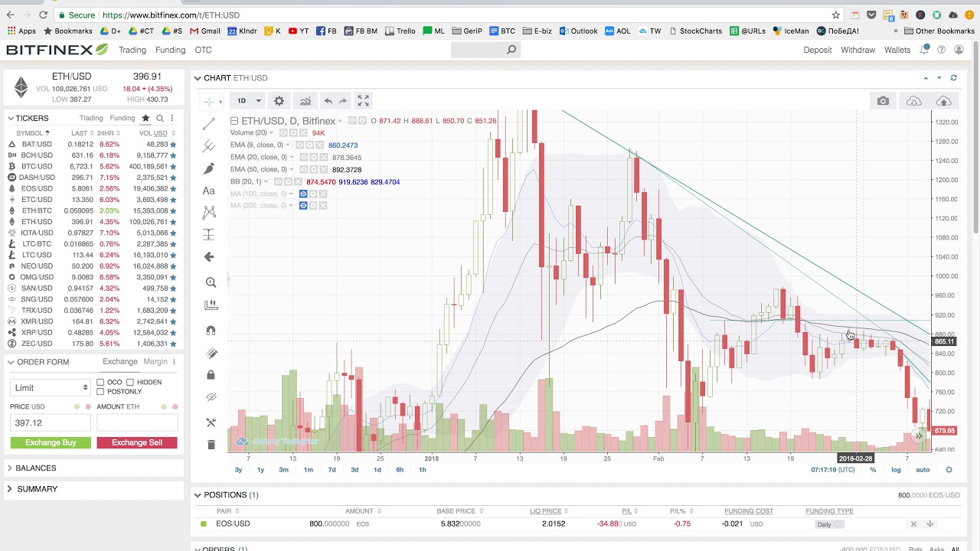The image size is (980, 551).
Task: Open the indicators button in chart toolbar
Action: click(x=305, y=101)
